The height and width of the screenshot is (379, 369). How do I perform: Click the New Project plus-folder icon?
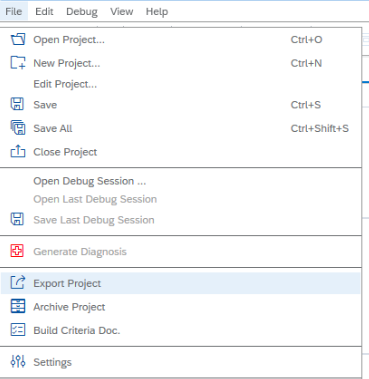pyautogui.click(x=18, y=63)
